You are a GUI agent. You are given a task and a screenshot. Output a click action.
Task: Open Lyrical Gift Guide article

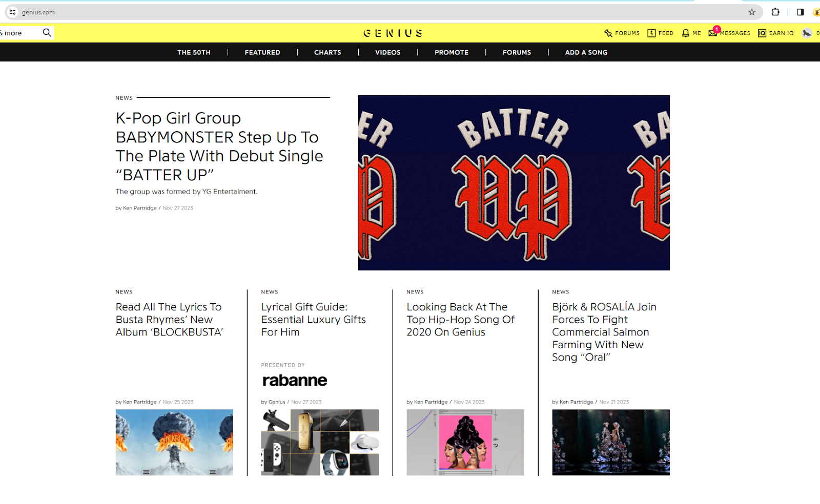tap(313, 320)
